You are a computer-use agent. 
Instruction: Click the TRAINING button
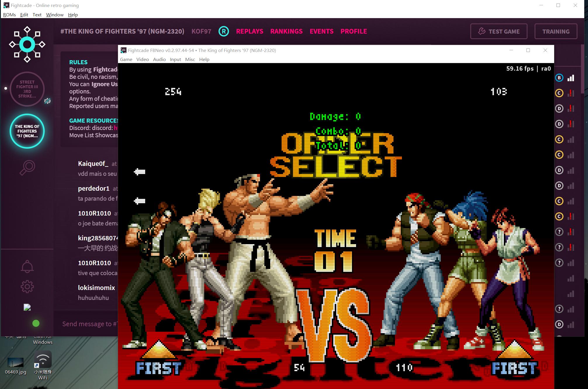556,31
